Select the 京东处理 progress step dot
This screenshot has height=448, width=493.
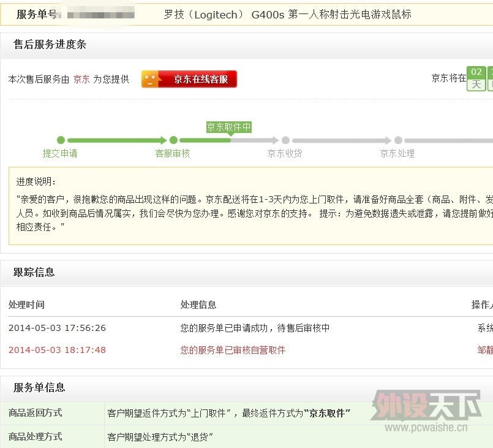(x=398, y=140)
